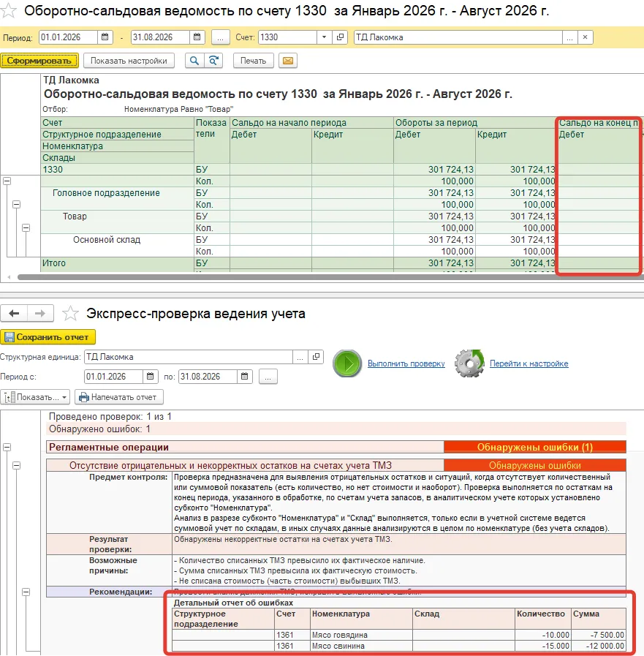This screenshot has height=656, width=644.
Task: Collapse the Товар group level
Action: coord(26,228)
